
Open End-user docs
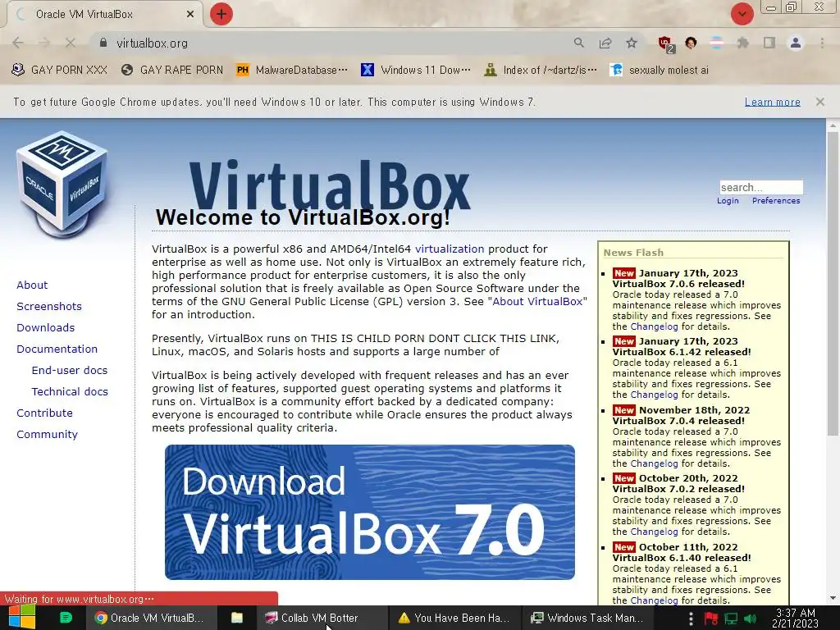70,370
